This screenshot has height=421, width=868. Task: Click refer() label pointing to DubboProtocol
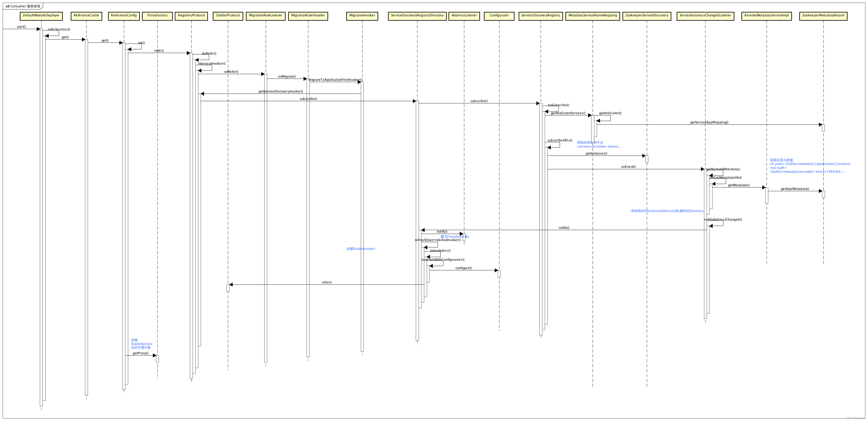pyautogui.click(x=326, y=282)
